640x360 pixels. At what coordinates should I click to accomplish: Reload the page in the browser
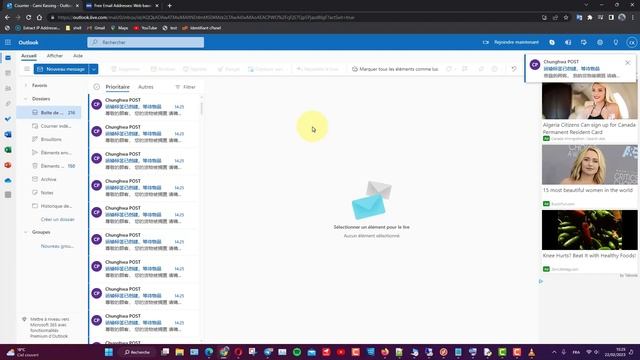point(28,18)
